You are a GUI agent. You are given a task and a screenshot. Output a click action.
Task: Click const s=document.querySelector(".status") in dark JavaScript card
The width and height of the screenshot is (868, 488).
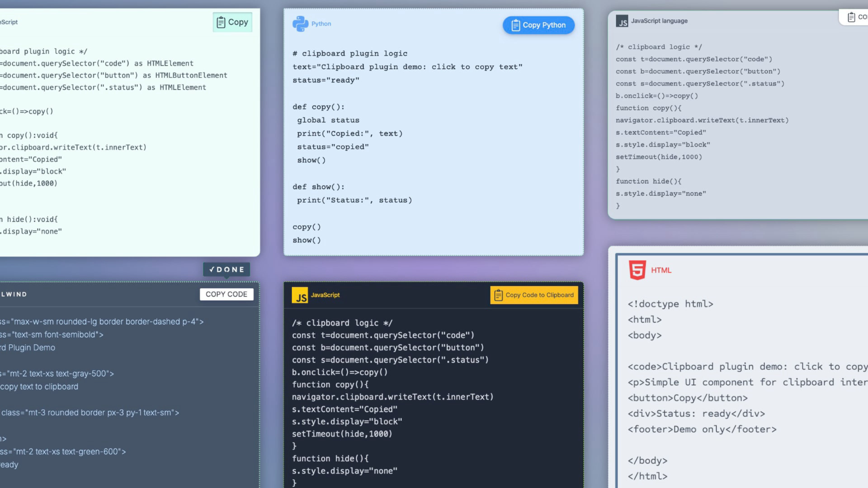[390, 360]
